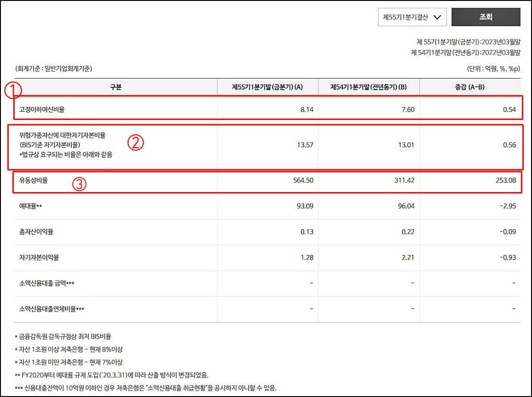This screenshot has width=532, height=397.
Task: Click the 금융감독원 감독규정상 최저 BIS비율 footnote
Action: [63, 337]
